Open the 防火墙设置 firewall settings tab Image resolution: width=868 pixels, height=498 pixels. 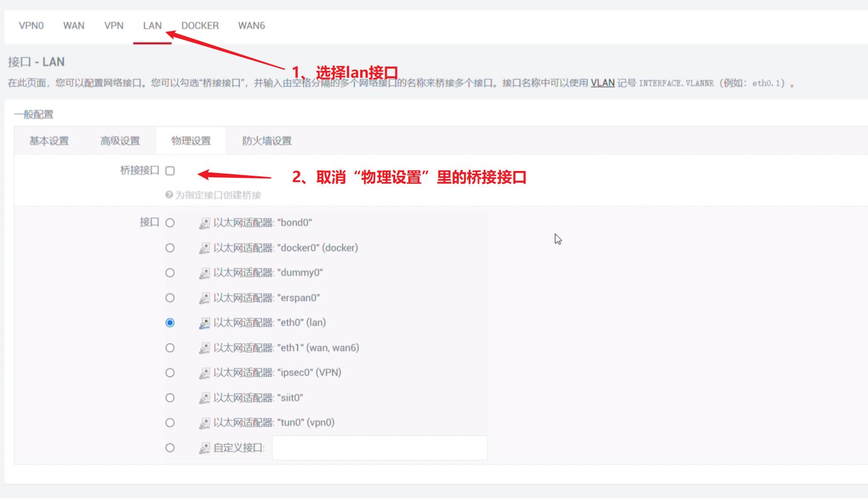(x=267, y=141)
